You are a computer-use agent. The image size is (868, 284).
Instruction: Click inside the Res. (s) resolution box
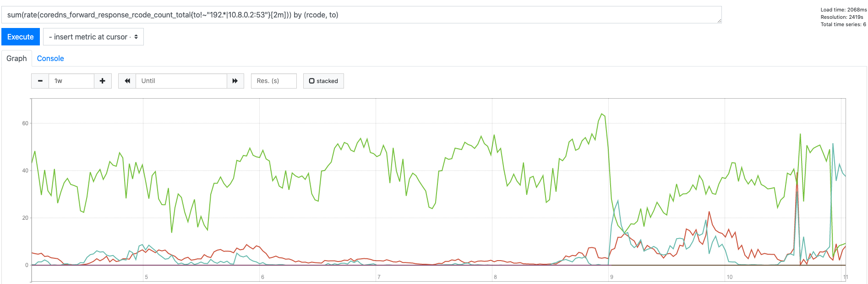point(273,81)
